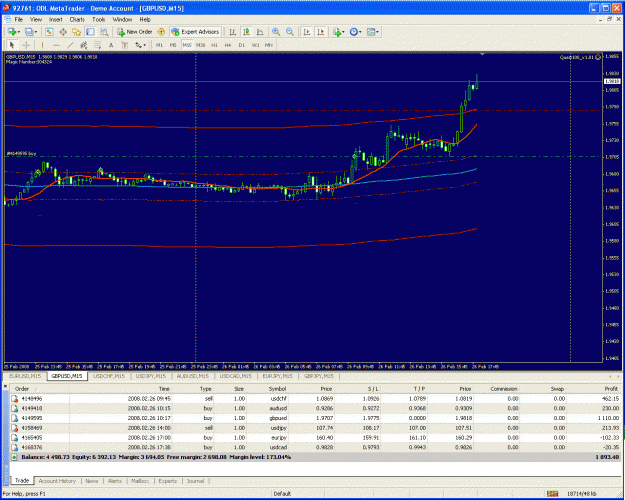Image resolution: width=625 pixels, height=500 pixels.
Task: Zoom in on the chart
Action: (x=276, y=32)
